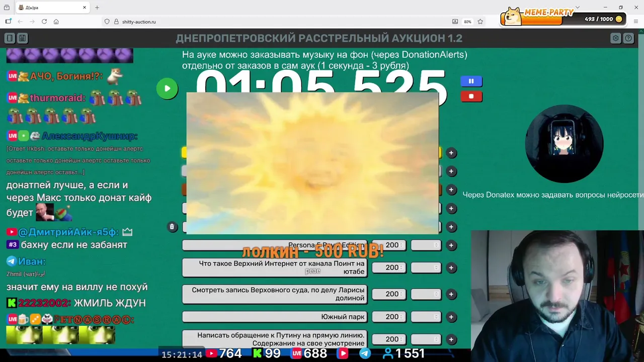
Task: Click plus on обращение к Путину lot
Action: click(451, 339)
